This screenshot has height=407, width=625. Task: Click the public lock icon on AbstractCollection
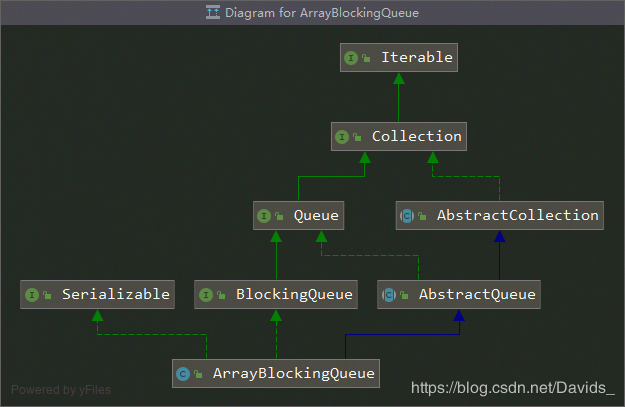(x=423, y=216)
